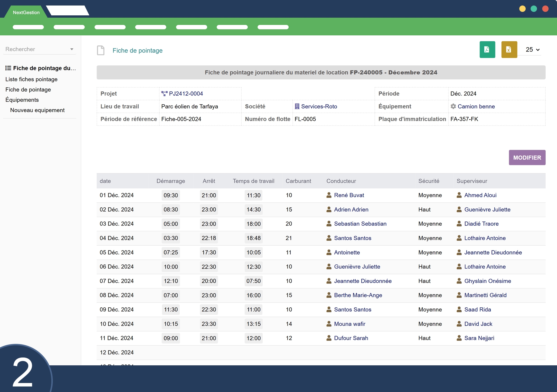Export timesheet to Excel
This screenshot has height=392, width=557.
(x=509, y=50)
